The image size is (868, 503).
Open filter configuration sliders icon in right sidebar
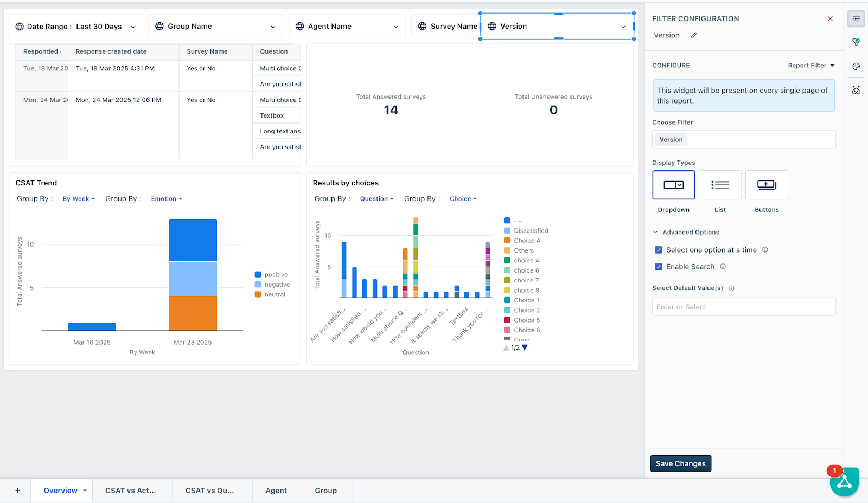pyautogui.click(x=856, y=19)
